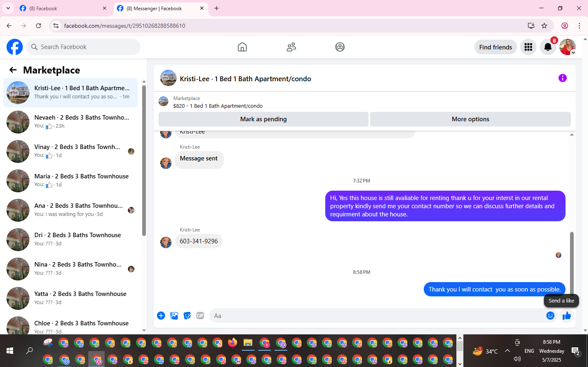588x367 pixels.
Task: Click More options button
Action: coord(470,119)
